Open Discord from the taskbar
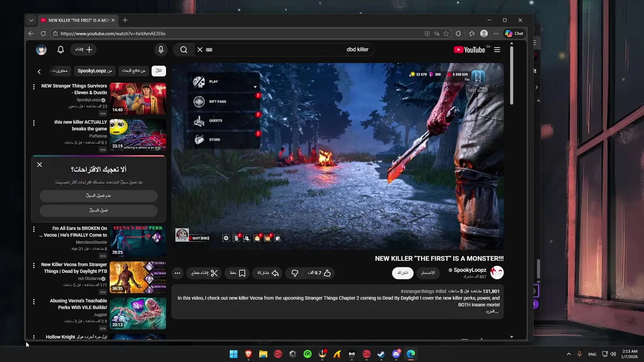Image resolution: width=644 pixels, height=362 pixels. [x=396, y=354]
